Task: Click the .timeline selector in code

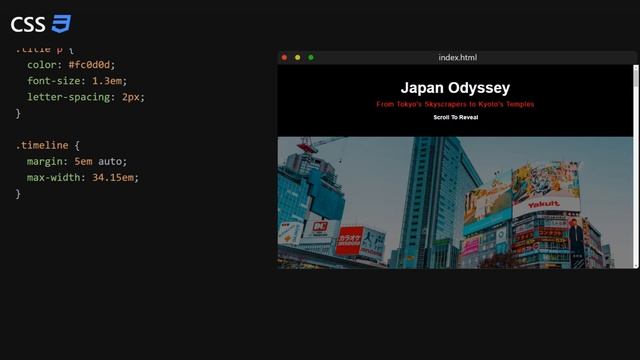Action: point(42,145)
